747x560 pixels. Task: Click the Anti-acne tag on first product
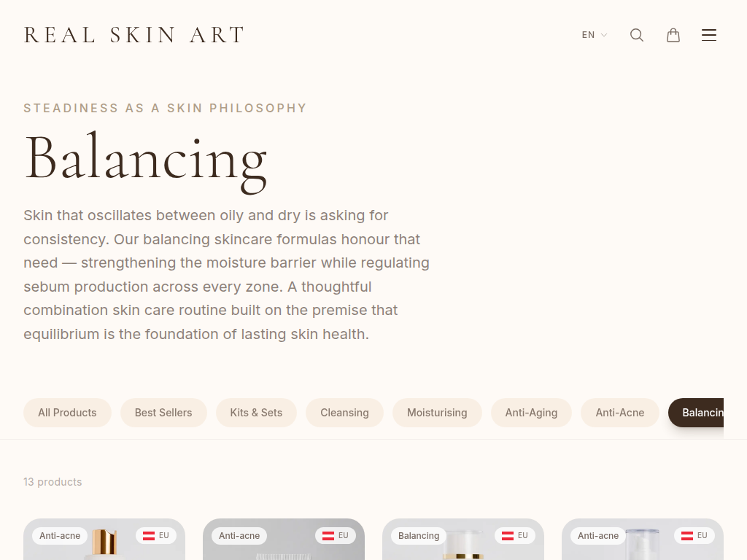point(60,536)
